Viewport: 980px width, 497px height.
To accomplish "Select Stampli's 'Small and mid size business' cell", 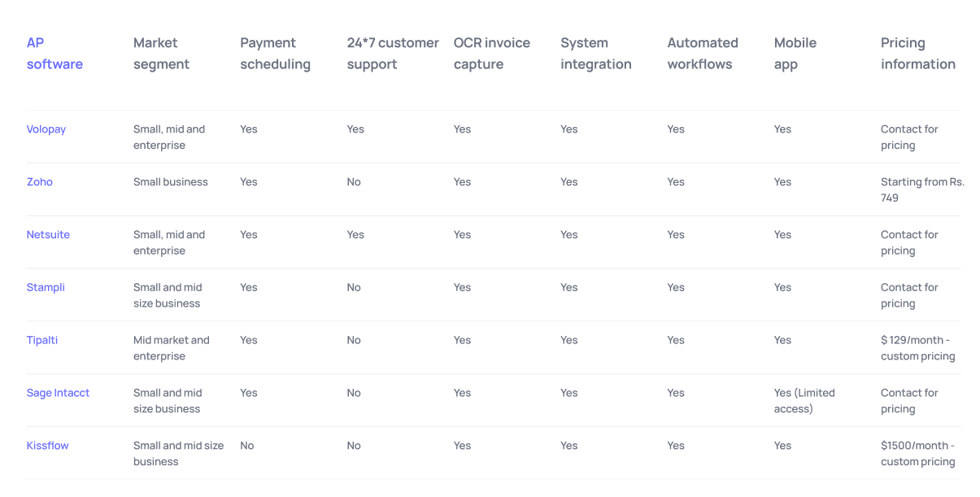I will pos(168,295).
